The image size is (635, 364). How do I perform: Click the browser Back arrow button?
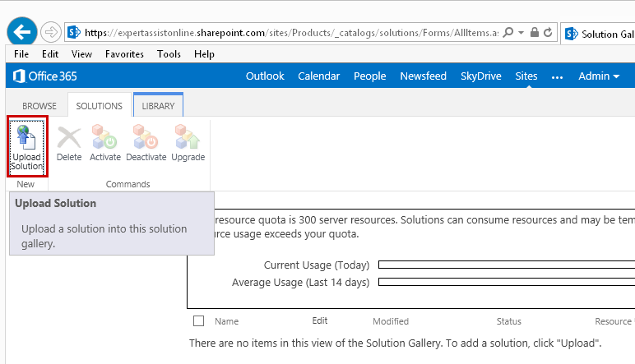pyautogui.click(x=21, y=33)
